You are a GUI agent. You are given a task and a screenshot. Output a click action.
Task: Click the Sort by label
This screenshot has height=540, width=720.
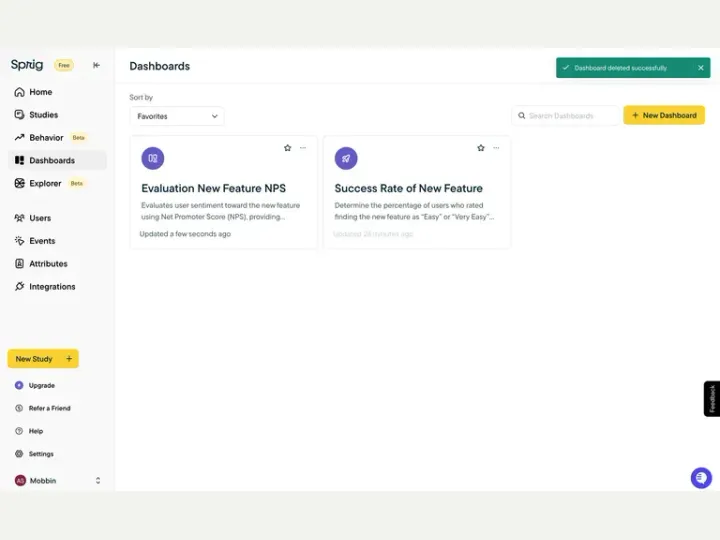141,97
